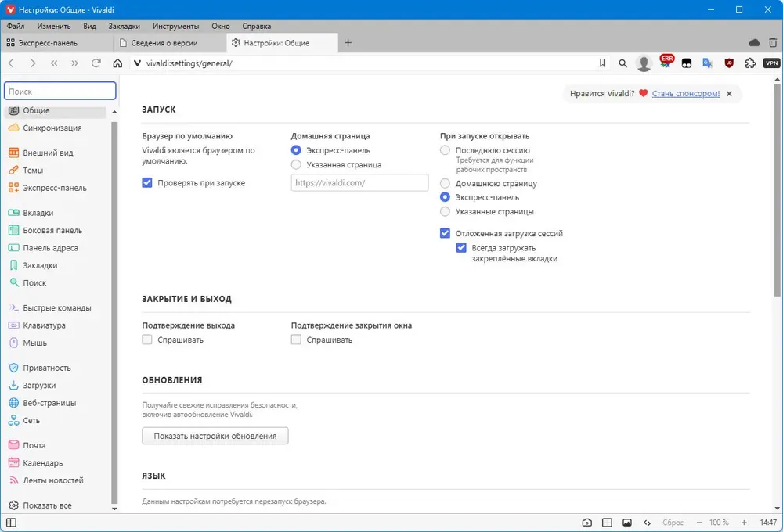Open the "Инструменты" menu
This screenshot has height=532, width=783.
click(175, 26)
